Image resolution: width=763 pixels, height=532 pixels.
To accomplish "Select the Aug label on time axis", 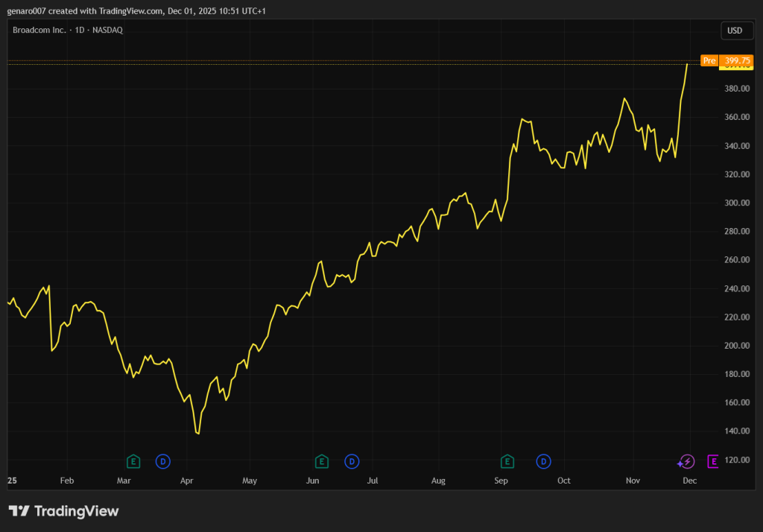I will 438,481.
